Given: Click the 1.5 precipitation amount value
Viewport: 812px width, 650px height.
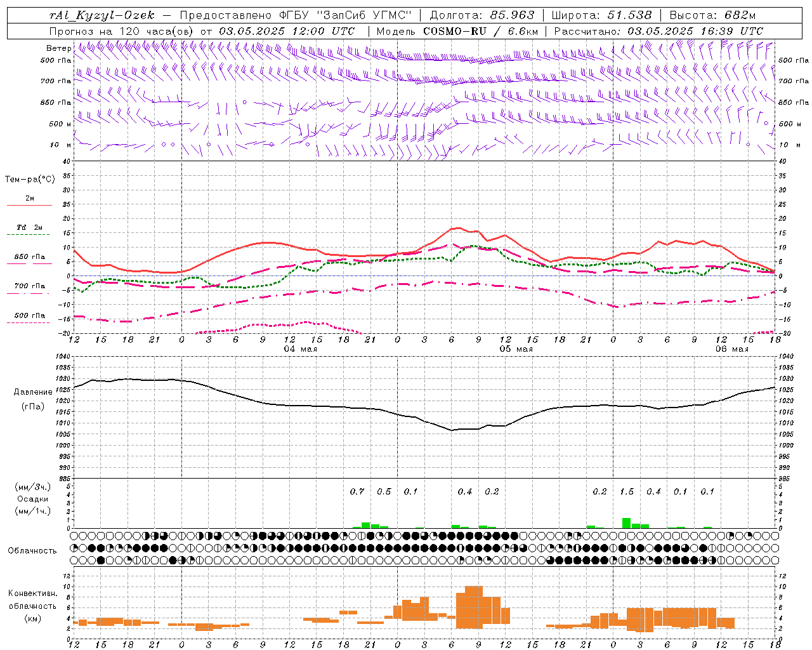Looking at the screenshot, I should pos(627,491).
